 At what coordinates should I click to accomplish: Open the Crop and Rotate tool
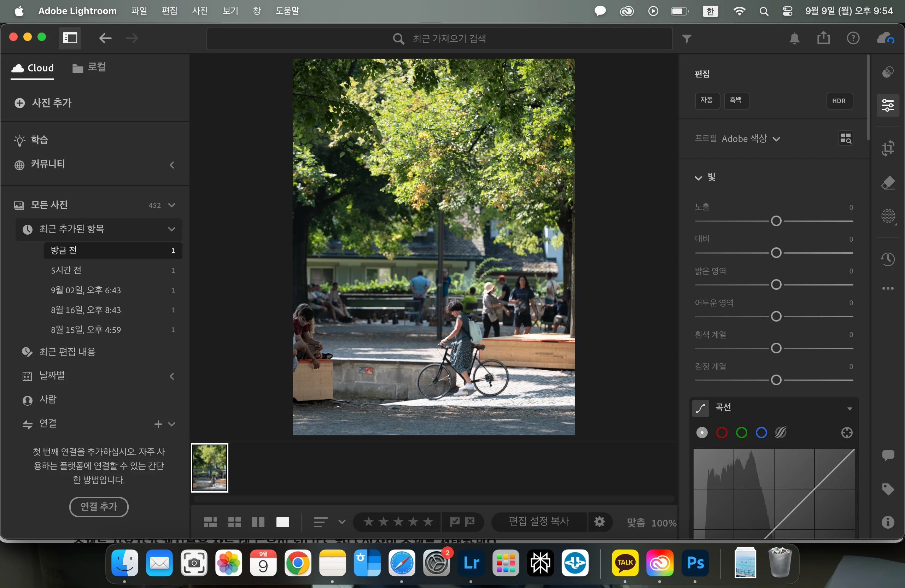[888, 148]
